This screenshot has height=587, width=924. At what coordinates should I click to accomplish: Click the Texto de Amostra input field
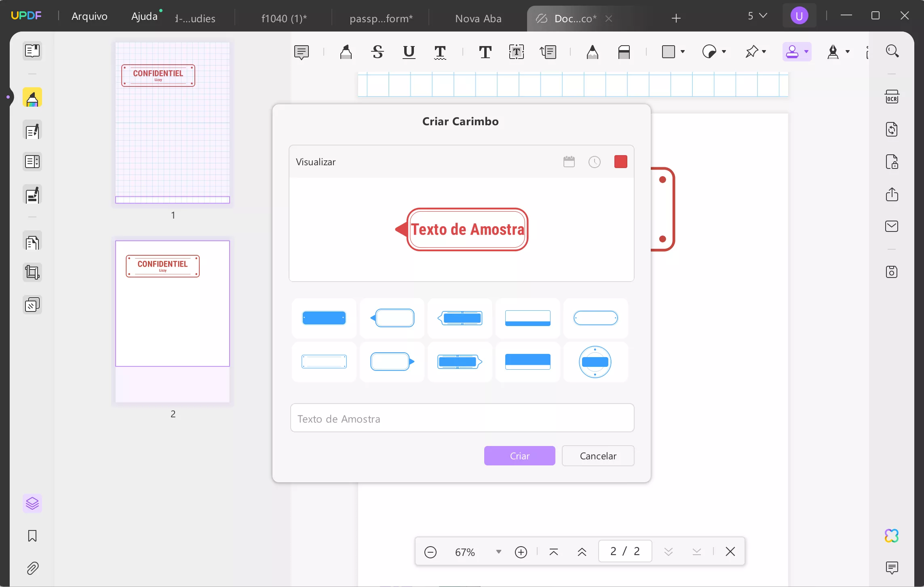462,418
